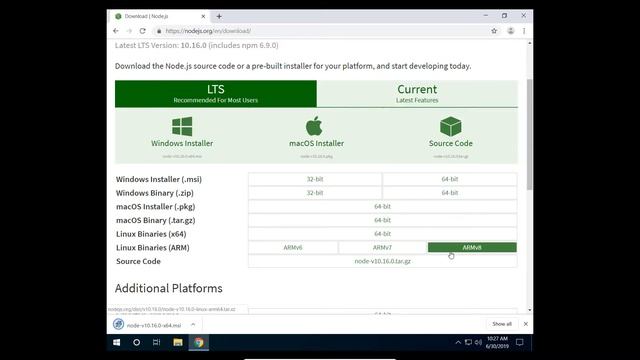The height and width of the screenshot is (360, 640).
Task: Click the Source Code cube icon
Action: point(451,126)
